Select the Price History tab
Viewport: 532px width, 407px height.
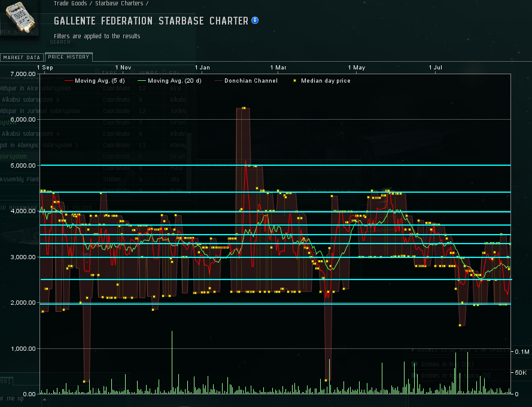point(69,57)
